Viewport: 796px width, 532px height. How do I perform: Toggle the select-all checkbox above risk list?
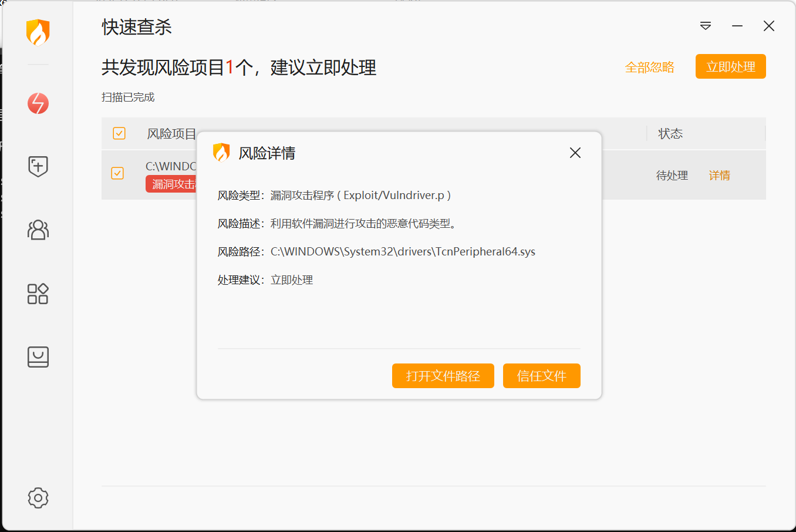119,133
